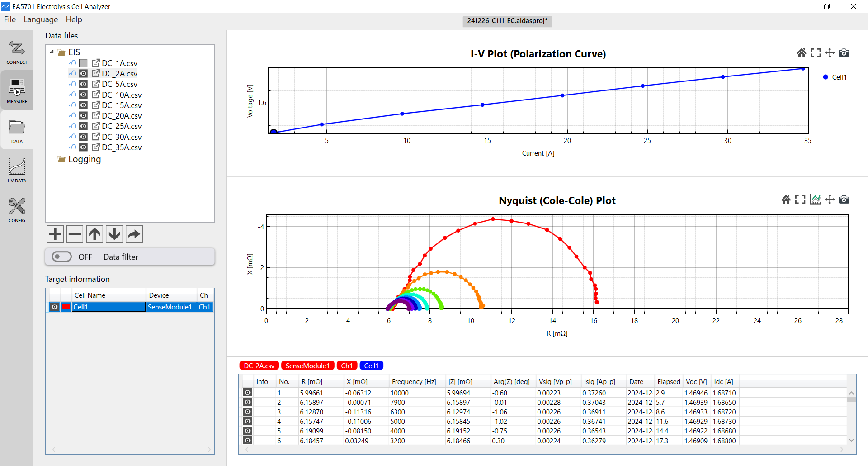Reset Nyquist plot view with home icon

786,200
